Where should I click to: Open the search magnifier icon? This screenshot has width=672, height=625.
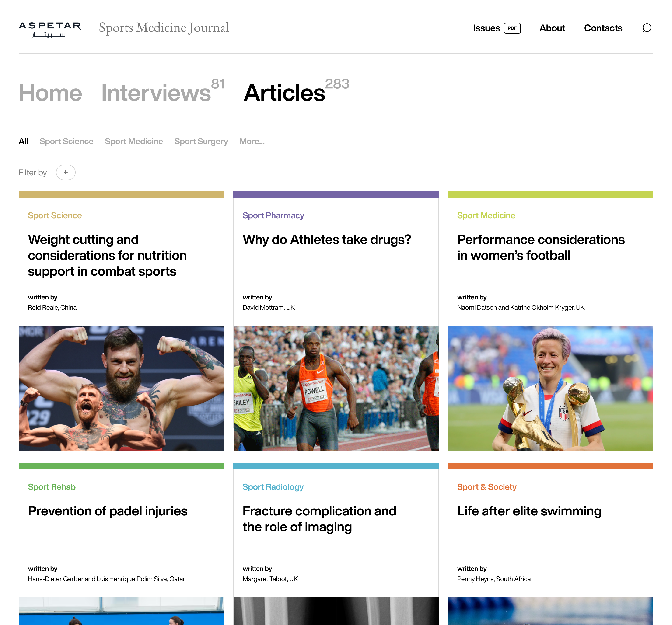[x=647, y=28]
